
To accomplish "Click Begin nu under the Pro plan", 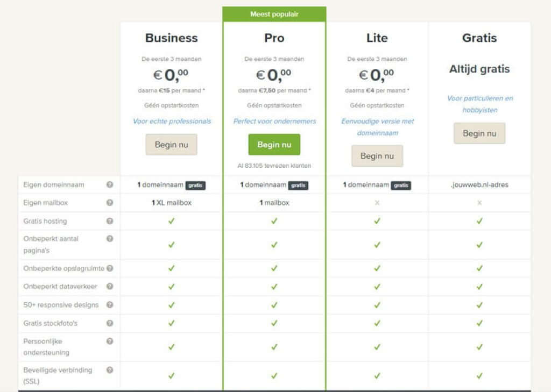I will (x=274, y=144).
